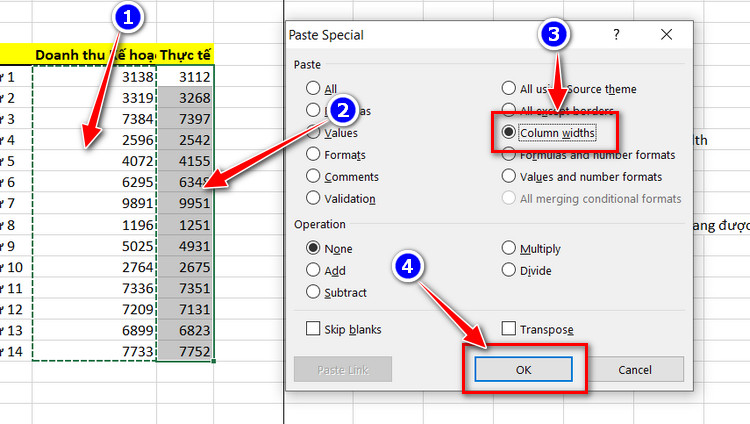Select the Formats radio button
The height and width of the screenshot is (424, 750).
point(313,154)
